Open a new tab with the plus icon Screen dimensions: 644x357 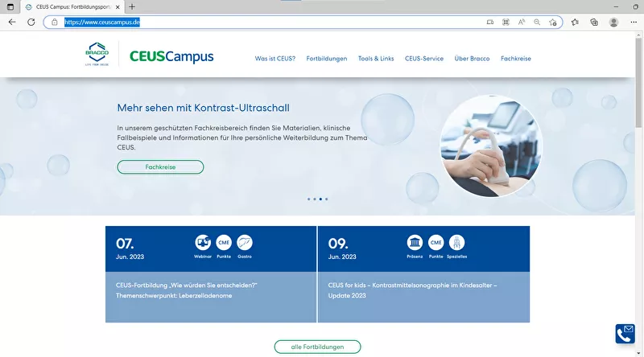pos(132,6)
